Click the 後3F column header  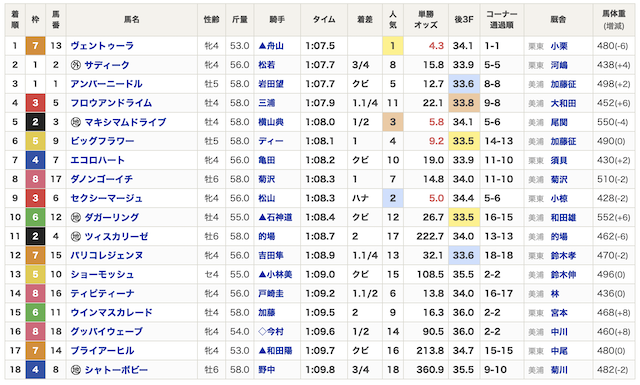click(x=464, y=19)
